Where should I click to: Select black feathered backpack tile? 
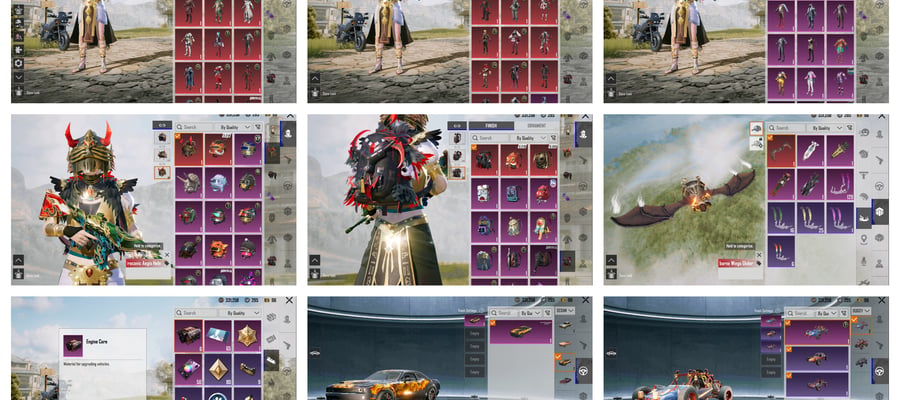pos(485,160)
